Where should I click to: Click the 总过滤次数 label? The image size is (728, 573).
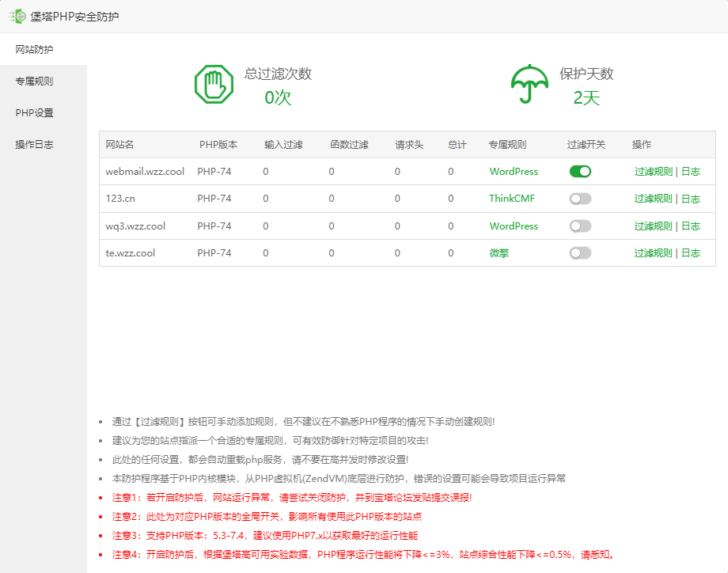(x=278, y=74)
